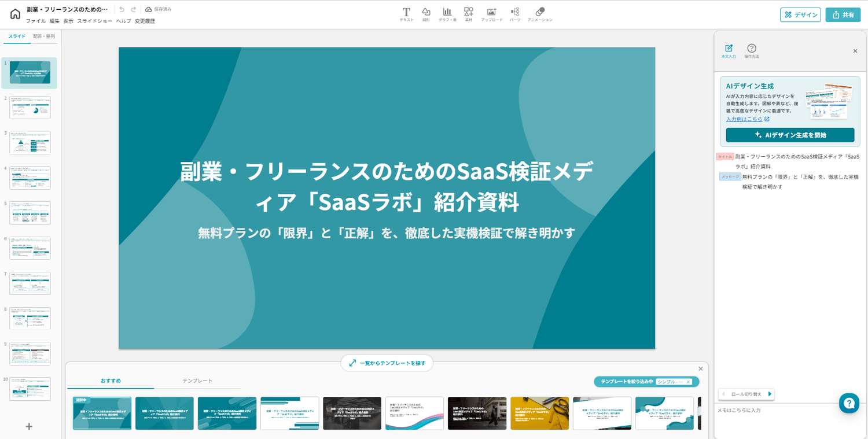Remove the シンプル template filter tag
Screen dimensions: 868x439
(x=688, y=382)
